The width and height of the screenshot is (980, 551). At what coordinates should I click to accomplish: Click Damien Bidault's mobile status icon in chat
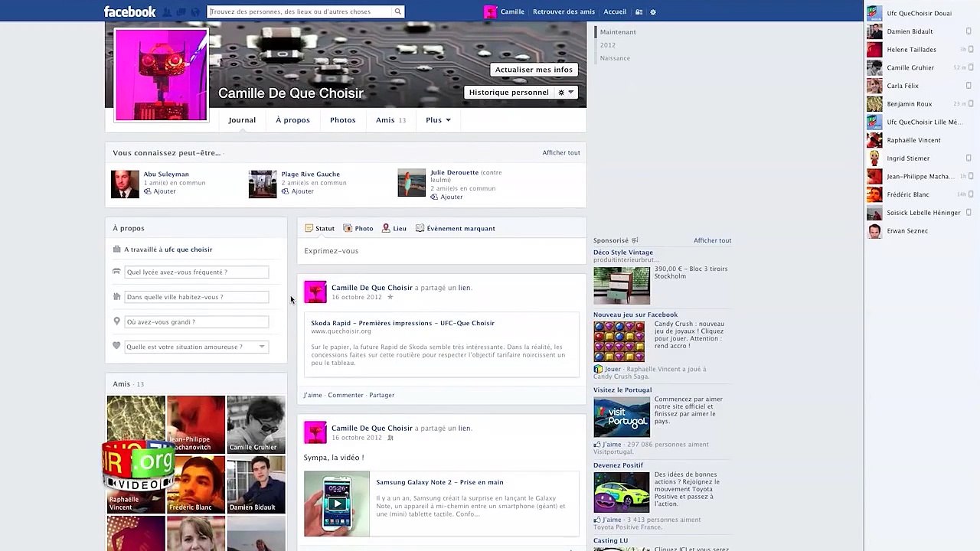click(969, 31)
